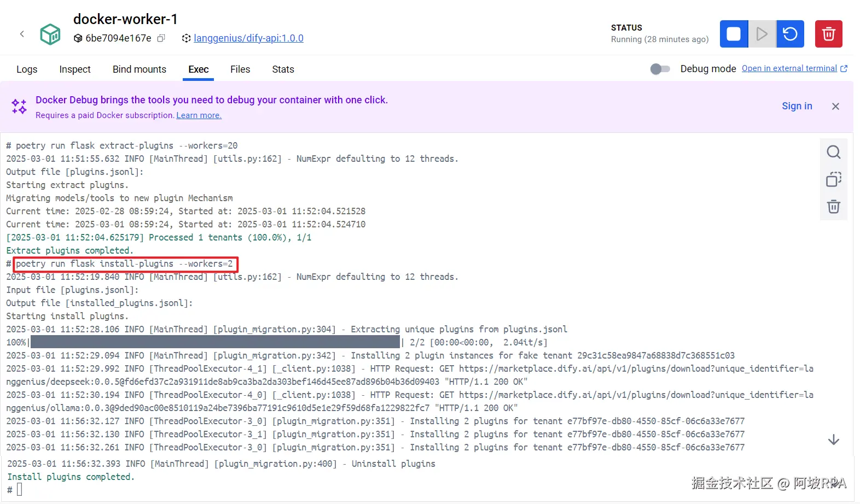Click the 'Input file [plugins.jsonl]:' line
Screen dimensions: 860x504
click(x=72, y=290)
